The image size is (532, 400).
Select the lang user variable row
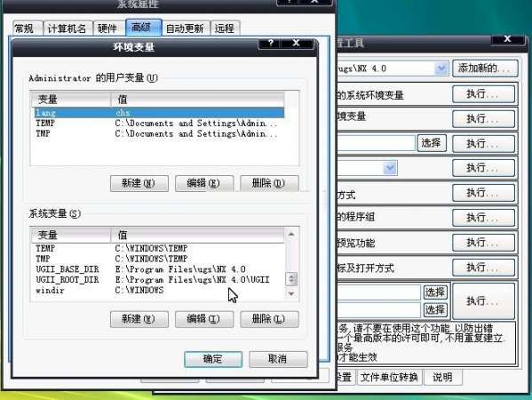(160, 113)
